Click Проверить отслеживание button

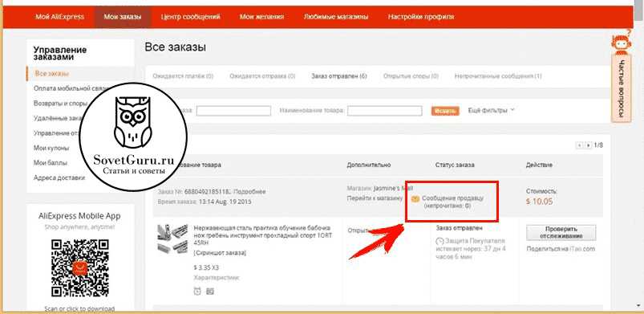click(x=561, y=233)
